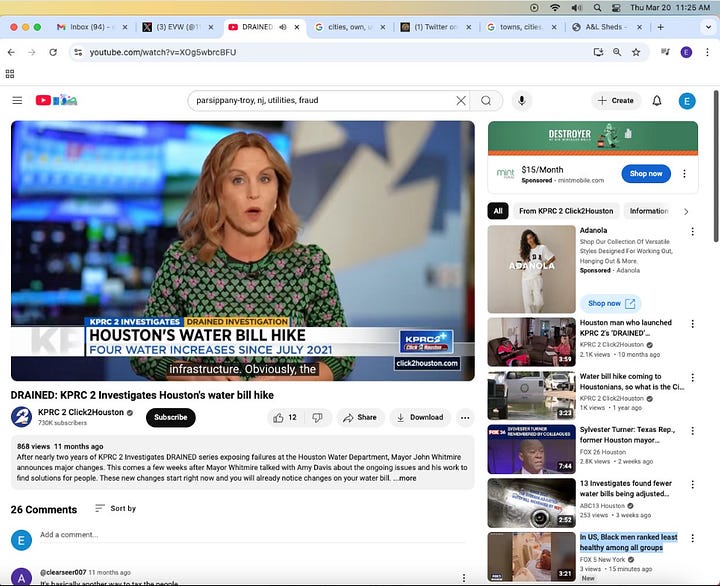Open In US, Black men ranked title

pos(629,542)
